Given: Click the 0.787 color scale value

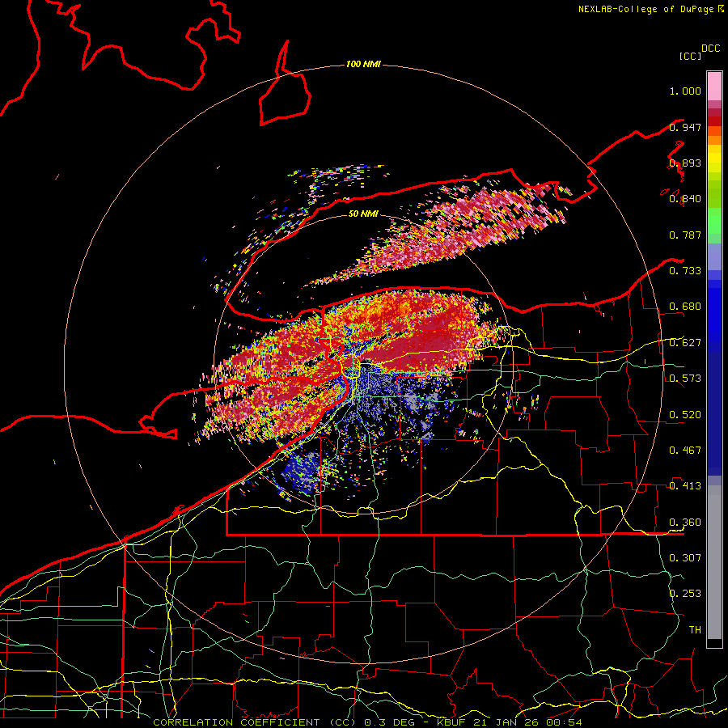Looking at the screenshot, I should (x=685, y=235).
